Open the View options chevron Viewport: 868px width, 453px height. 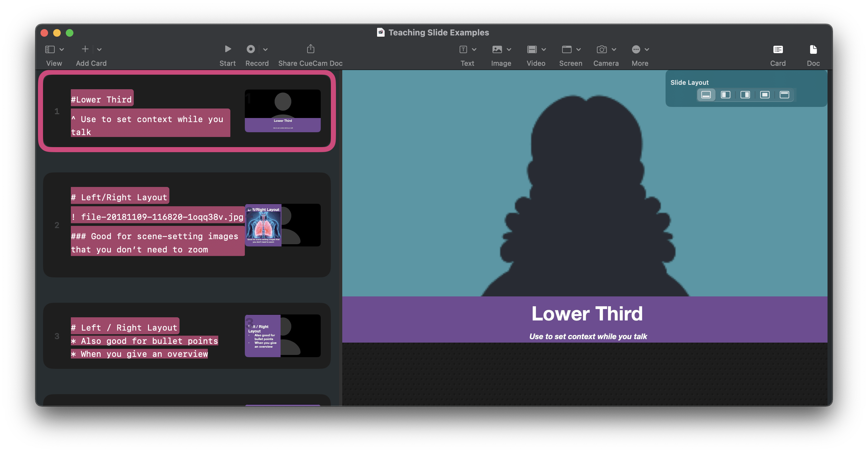tap(62, 50)
